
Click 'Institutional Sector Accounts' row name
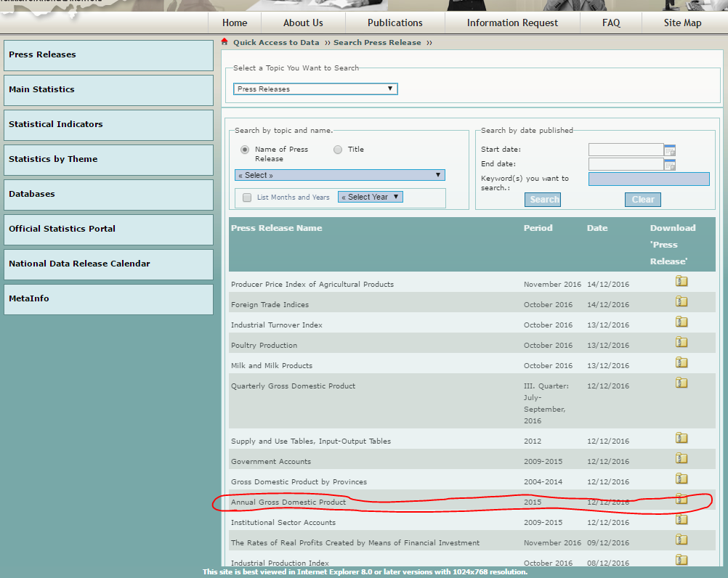(283, 523)
